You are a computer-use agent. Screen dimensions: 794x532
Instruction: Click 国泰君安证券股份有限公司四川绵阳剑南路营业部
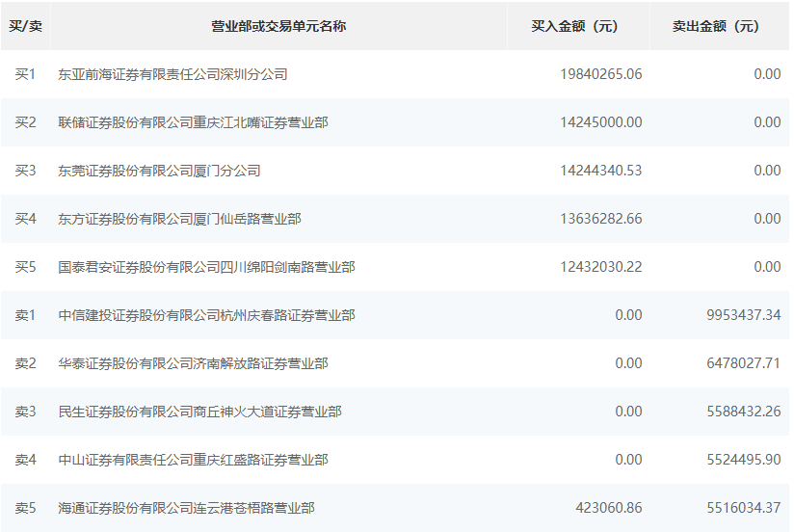pyautogui.click(x=206, y=267)
